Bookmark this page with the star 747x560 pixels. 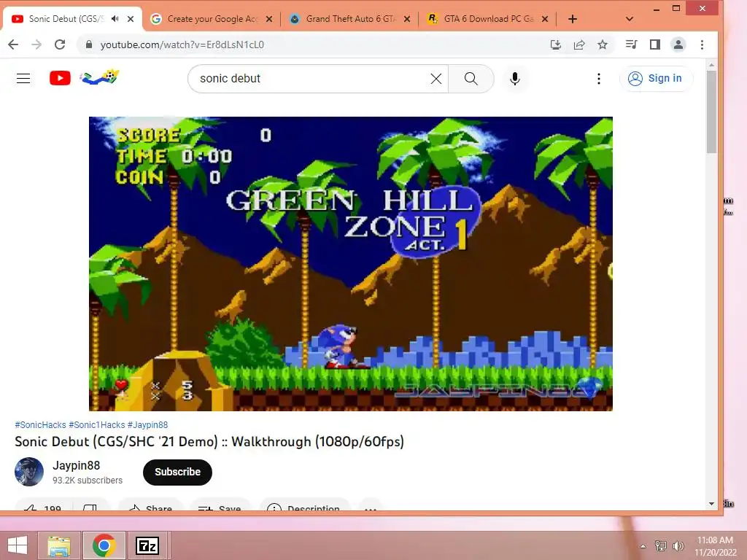pos(603,44)
